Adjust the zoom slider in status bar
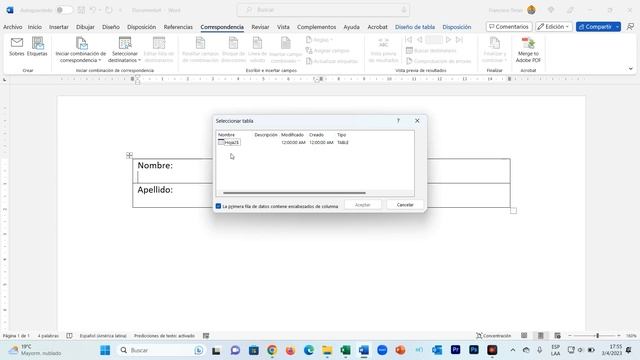 598,336
